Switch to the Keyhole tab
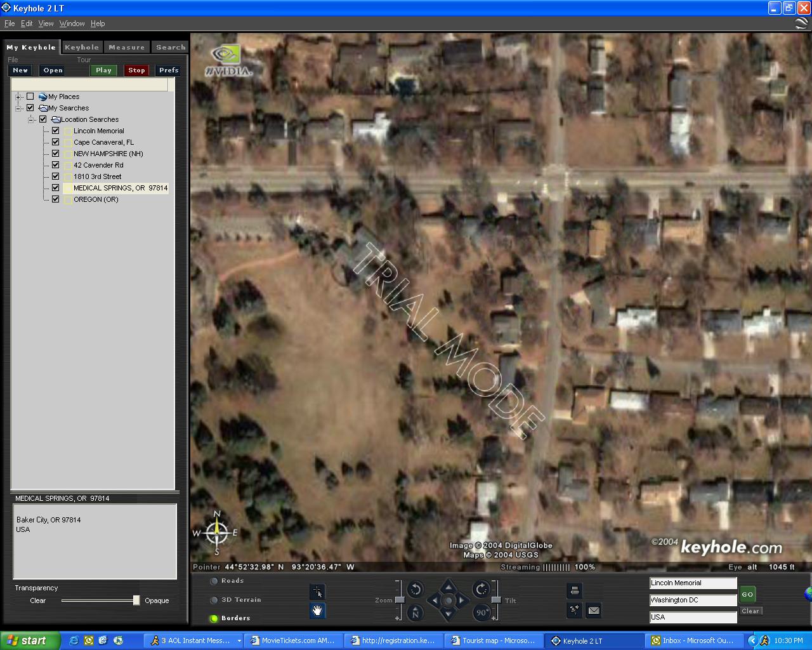The width and height of the screenshot is (812, 650). [x=82, y=47]
